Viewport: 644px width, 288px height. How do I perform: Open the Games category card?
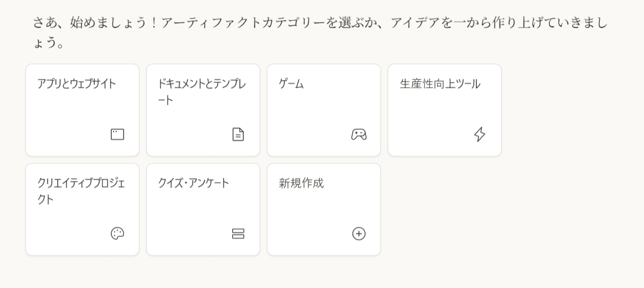324,110
